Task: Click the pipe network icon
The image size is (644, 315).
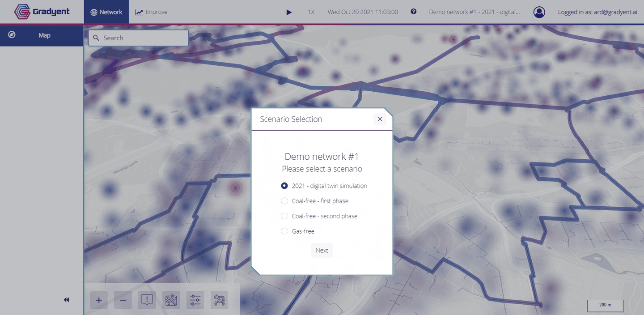Action: [x=220, y=300]
